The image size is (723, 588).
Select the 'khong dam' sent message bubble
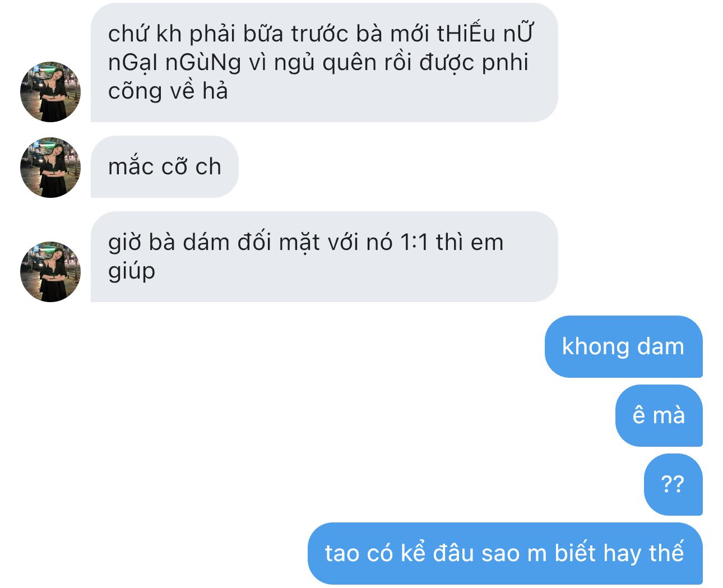click(623, 346)
